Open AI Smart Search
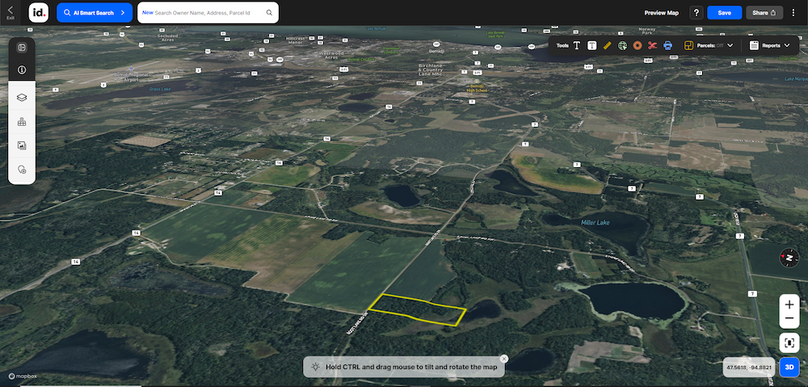This screenshot has width=808, height=387. (94, 12)
